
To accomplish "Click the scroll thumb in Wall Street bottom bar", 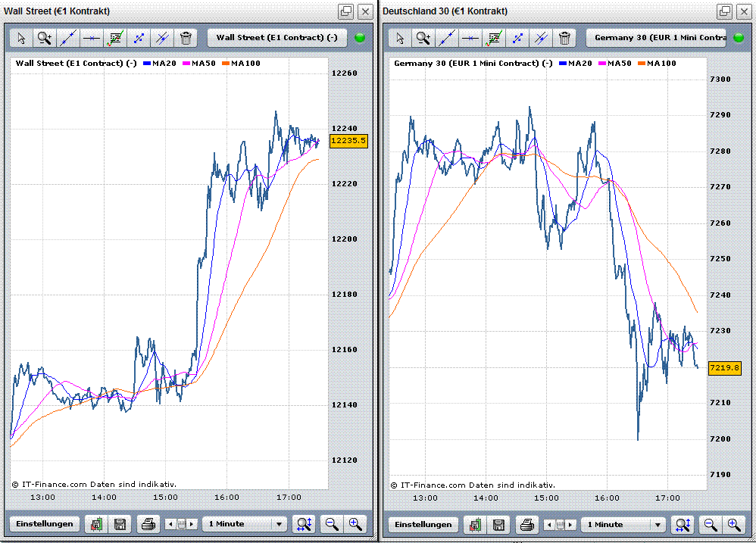I will (x=181, y=524).
